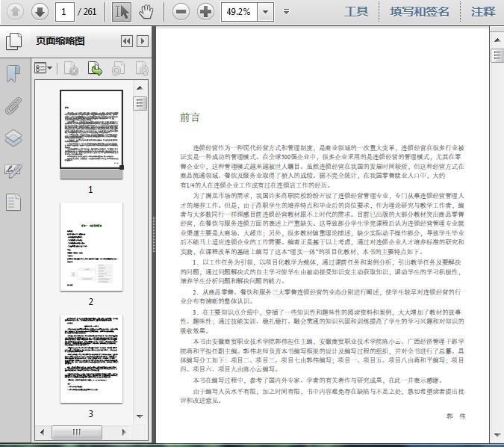This screenshot has height=447, width=504.
Task: Click thumbnail page label 3
Action: [91, 413]
